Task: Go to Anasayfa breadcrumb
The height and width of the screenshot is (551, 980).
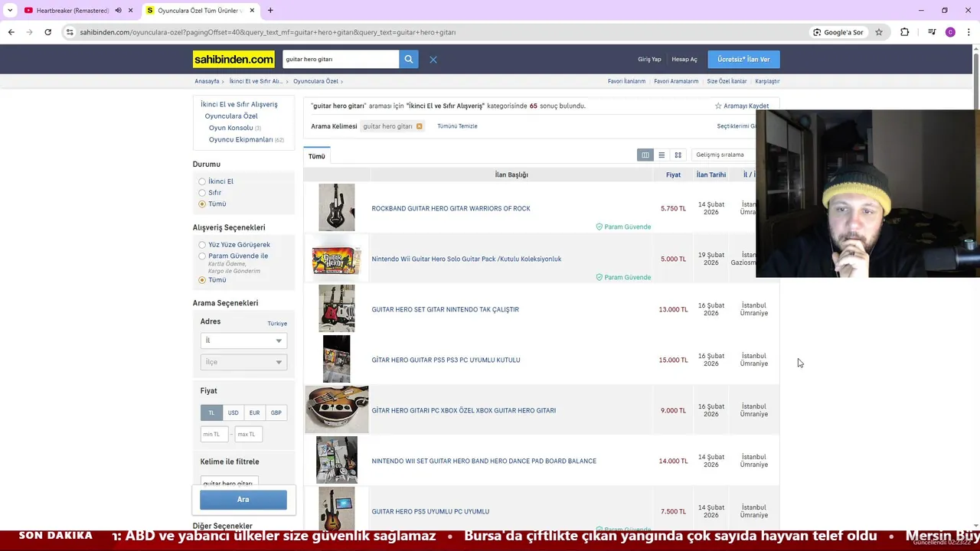Action: click(207, 81)
